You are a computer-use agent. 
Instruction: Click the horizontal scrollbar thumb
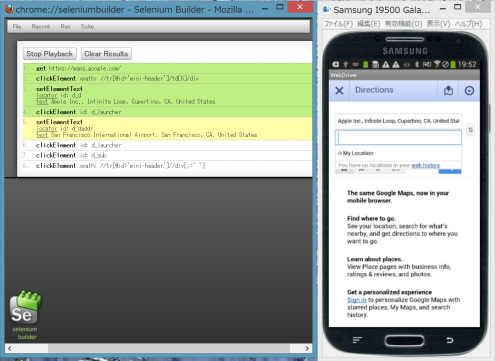tap(169, 348)
